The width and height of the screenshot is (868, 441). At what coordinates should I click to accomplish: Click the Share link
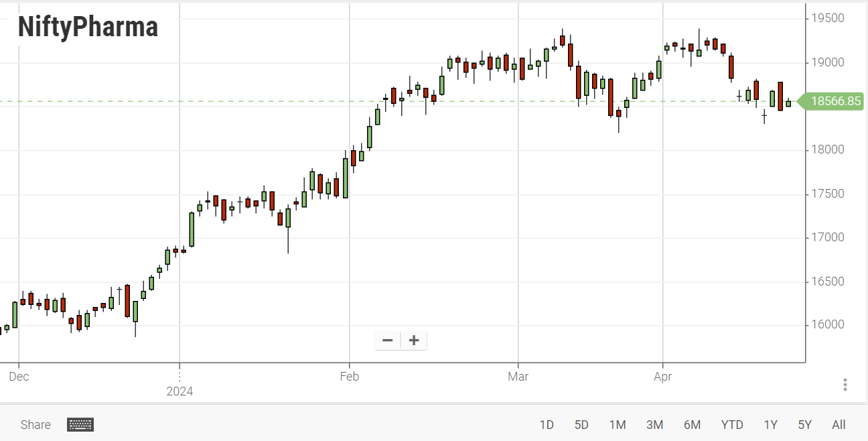(x=35, y=424)
